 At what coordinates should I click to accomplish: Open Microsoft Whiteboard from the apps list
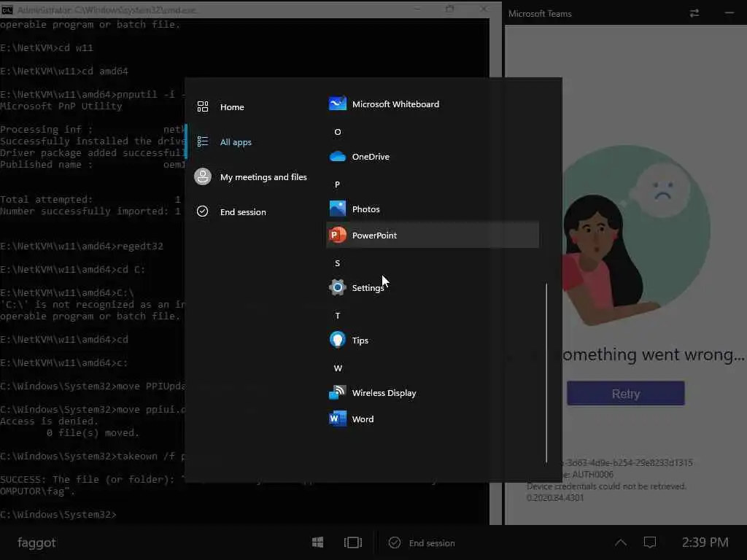coord(432,104)
